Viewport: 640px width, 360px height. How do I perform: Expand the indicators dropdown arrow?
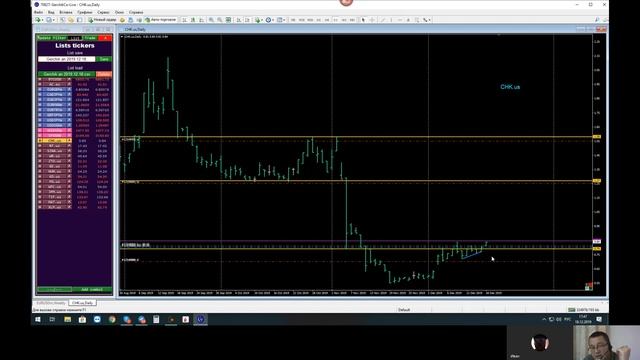click(262, 20)
